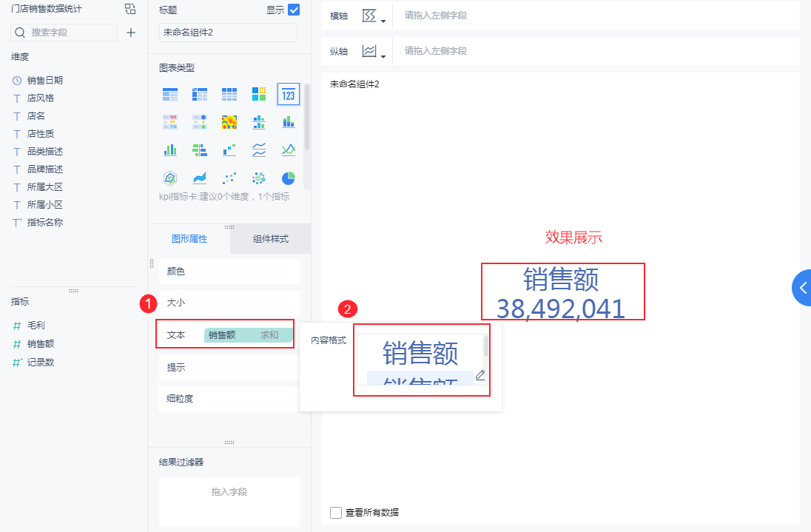Screen dimensions: 811x532
Task: Select the 销售额 measure in the indicator list
Action: click(41, 344)
